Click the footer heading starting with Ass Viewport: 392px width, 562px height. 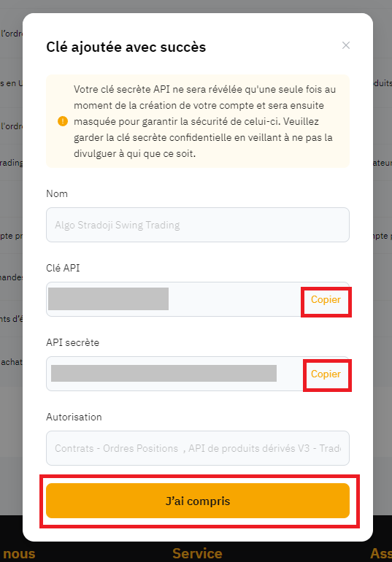point(381,553)
